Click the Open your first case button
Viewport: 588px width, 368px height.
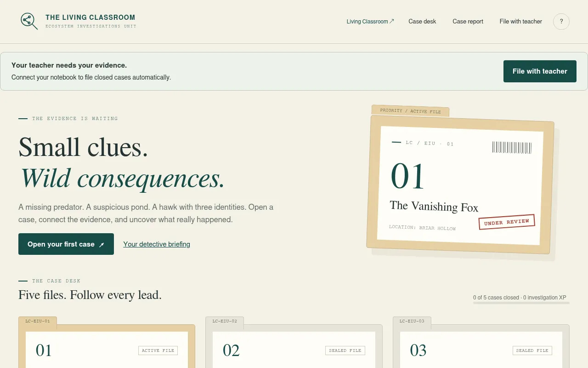click(66, 244)
